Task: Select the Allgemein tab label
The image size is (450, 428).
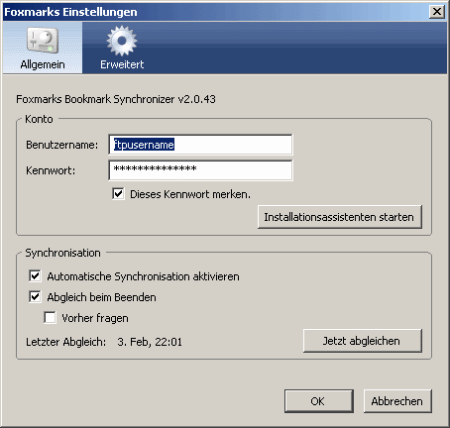Action: (x=43, y=64)
